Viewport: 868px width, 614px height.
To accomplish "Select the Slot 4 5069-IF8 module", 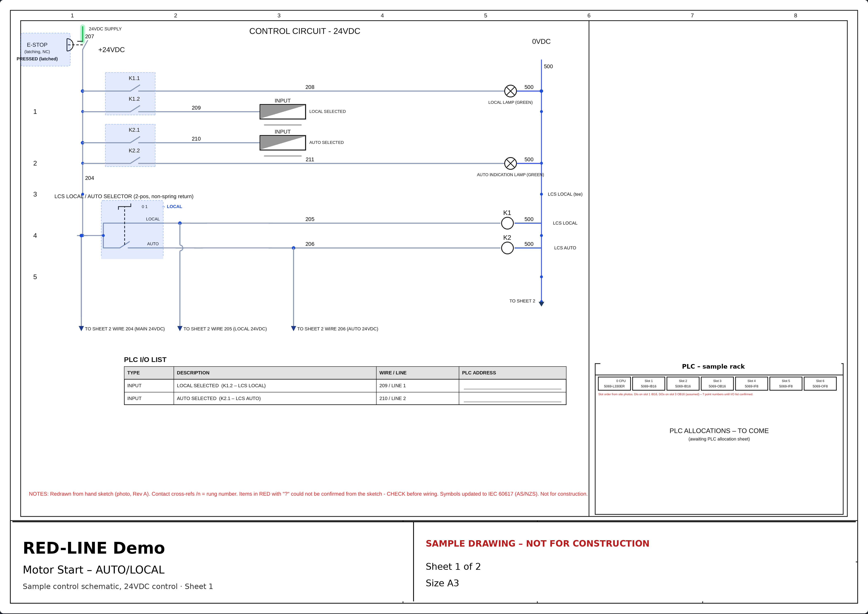I will pyautogui.click(x=752, y=383).
